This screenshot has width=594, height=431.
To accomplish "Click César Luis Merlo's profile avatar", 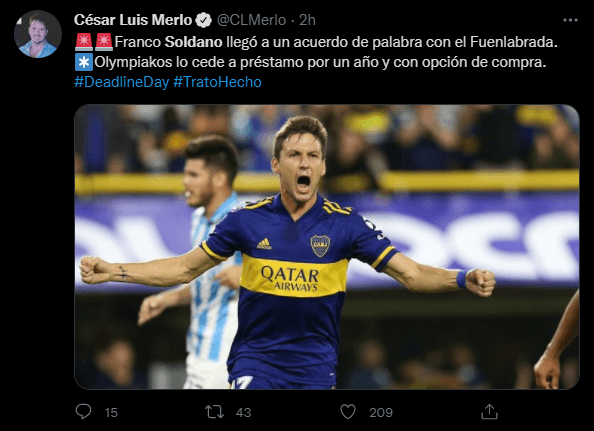I will (38, 34).
